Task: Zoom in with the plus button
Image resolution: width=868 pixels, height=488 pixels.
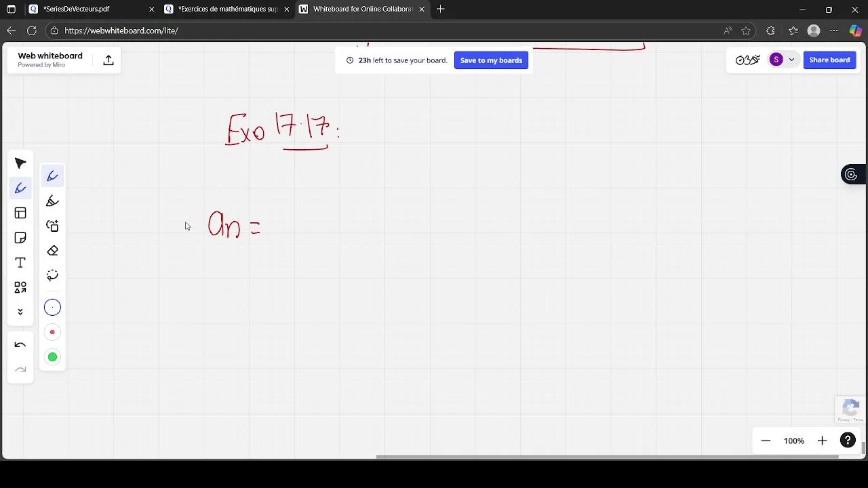Action: (822, 441)
